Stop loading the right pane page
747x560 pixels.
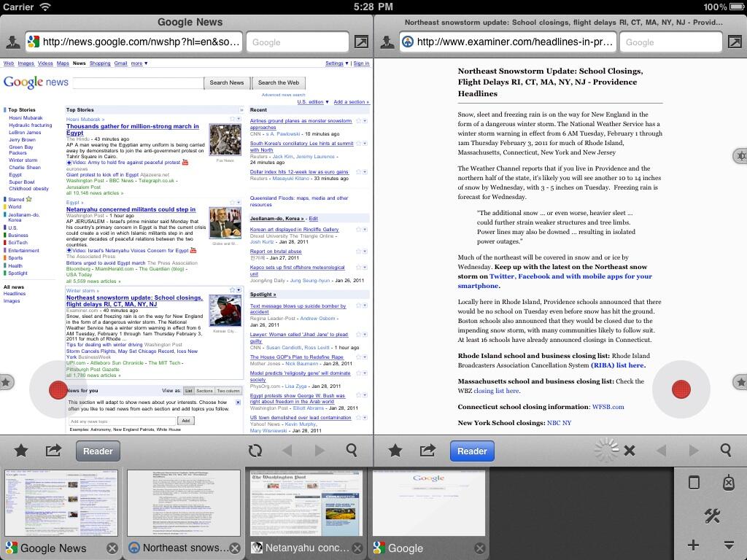[x=630, y=451]
